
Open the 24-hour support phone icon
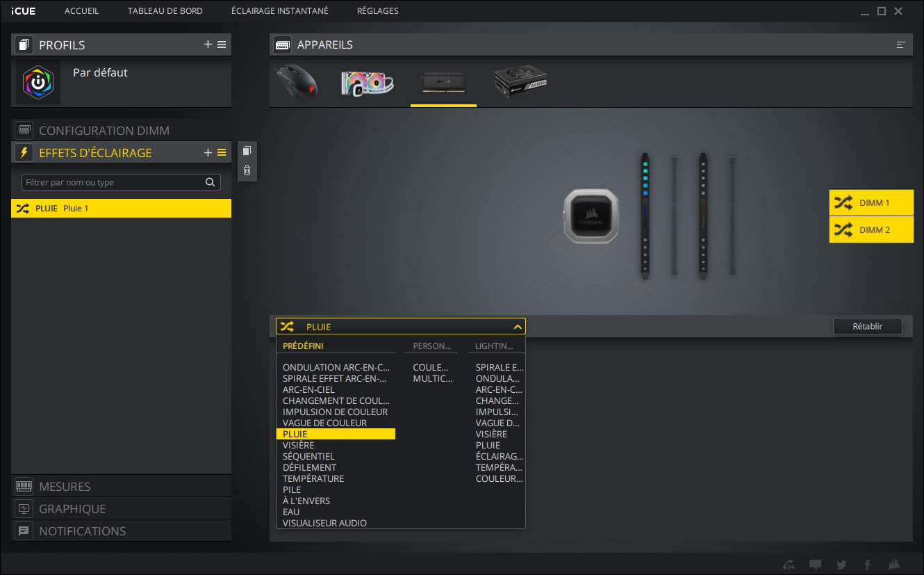pos(789,565)
